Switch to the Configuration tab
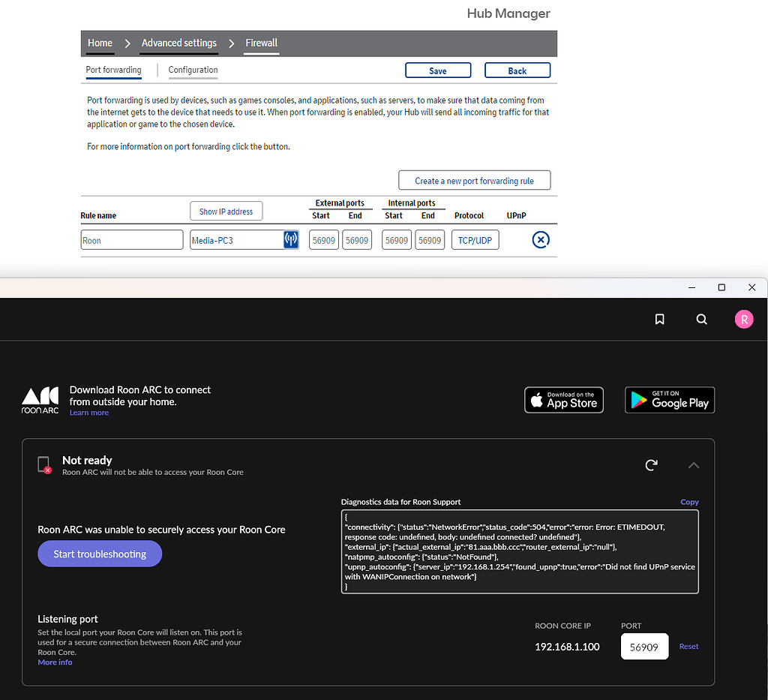The width and height of the screenshot is (768, 700). pos(193,69)
